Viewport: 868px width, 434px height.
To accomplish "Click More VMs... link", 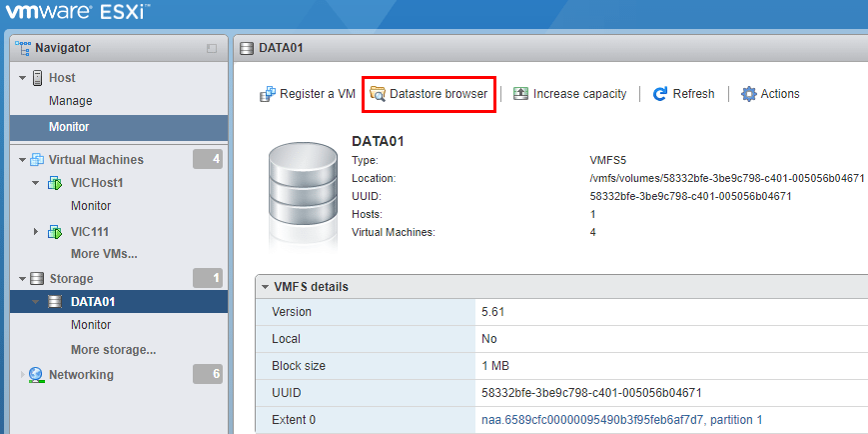I will point(104,254).
